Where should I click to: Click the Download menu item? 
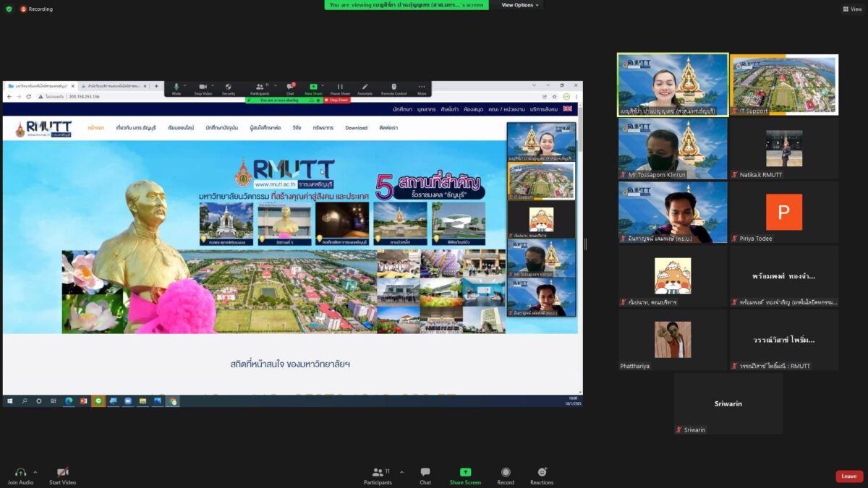pyautogui.click(x=356, y=128)
